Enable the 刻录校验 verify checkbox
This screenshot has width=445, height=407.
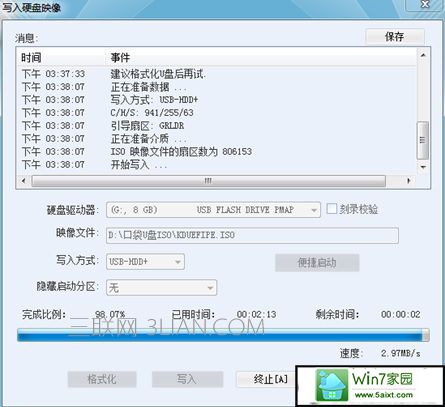pos(332,209)
